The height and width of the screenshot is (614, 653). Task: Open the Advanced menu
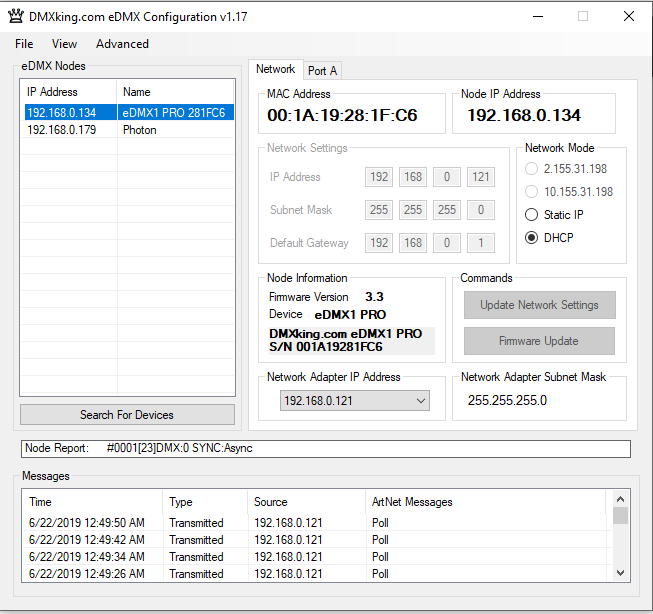(x=122, y=44)
